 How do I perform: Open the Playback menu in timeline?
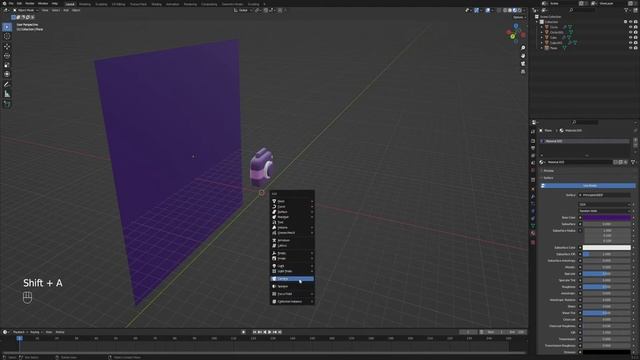pyautogui.click(x=19, y=332)
